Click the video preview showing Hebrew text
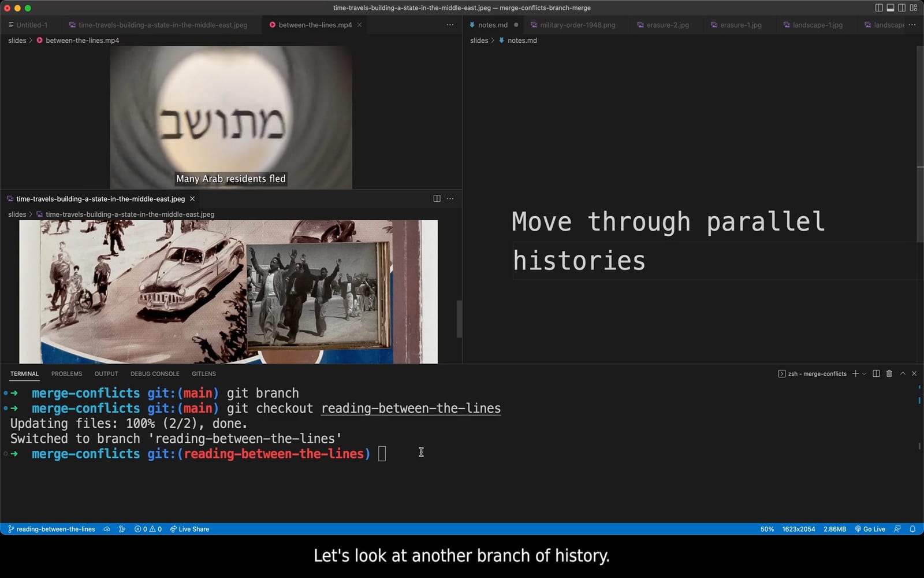Screen dimensions: 924x578 tap(231, 117)
